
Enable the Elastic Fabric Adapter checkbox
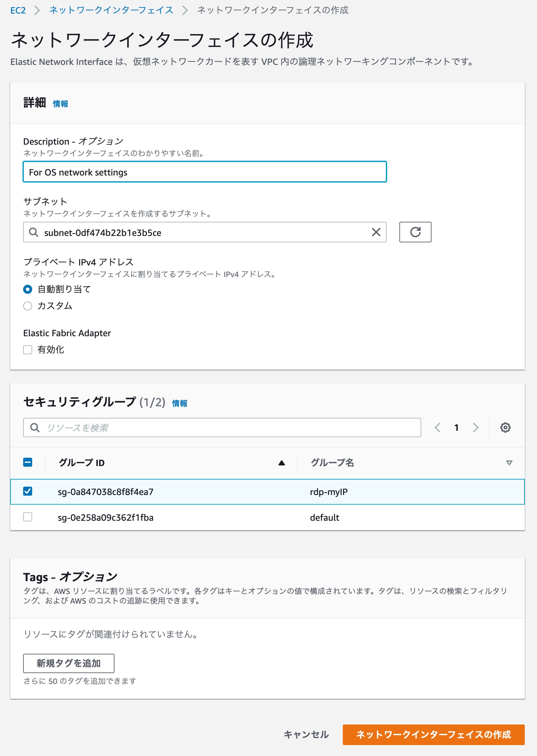[x=28, y=350]
